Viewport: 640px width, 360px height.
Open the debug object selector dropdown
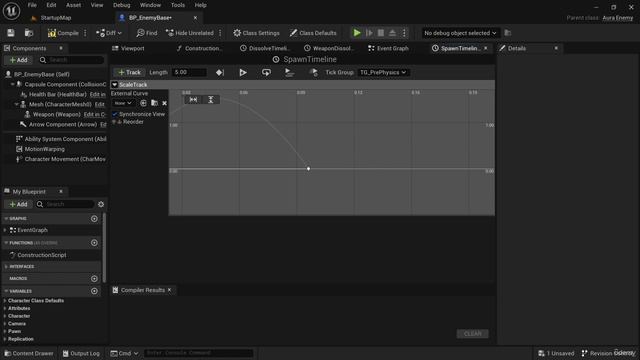(460, 33)
